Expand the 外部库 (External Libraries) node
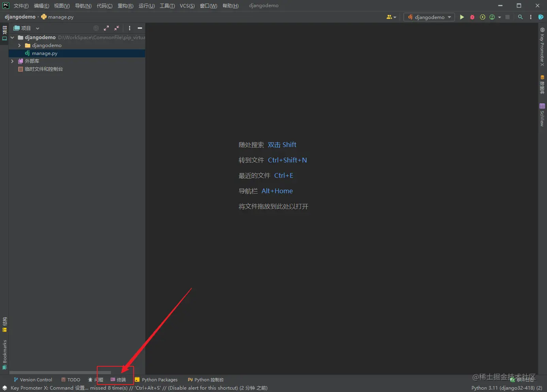Viewport: 547px width, 392px height. [12, 61]
